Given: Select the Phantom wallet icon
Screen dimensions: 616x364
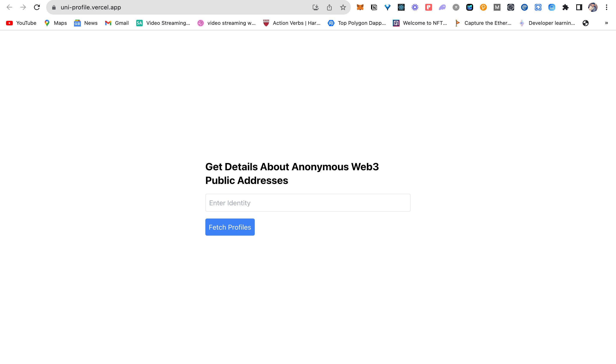Looking at the screenshot, I should (442, 7).
